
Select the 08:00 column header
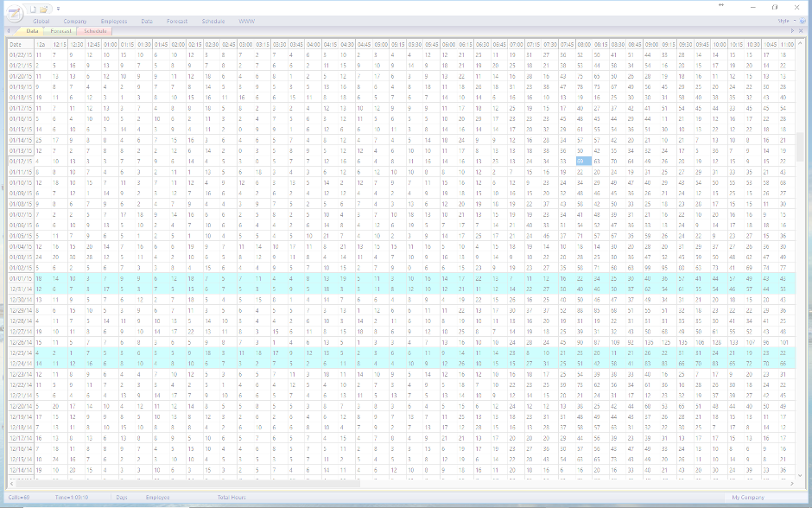coord(584,45)
